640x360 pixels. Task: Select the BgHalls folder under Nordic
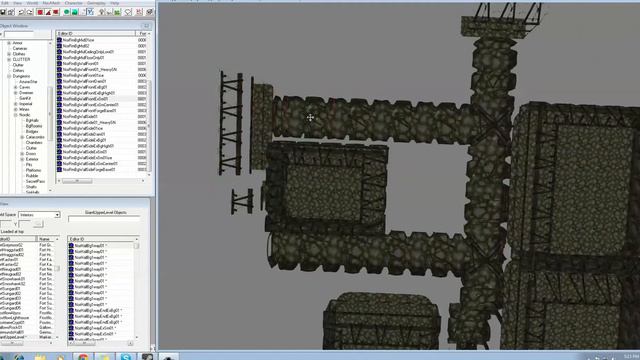click(x=32, y=121)
